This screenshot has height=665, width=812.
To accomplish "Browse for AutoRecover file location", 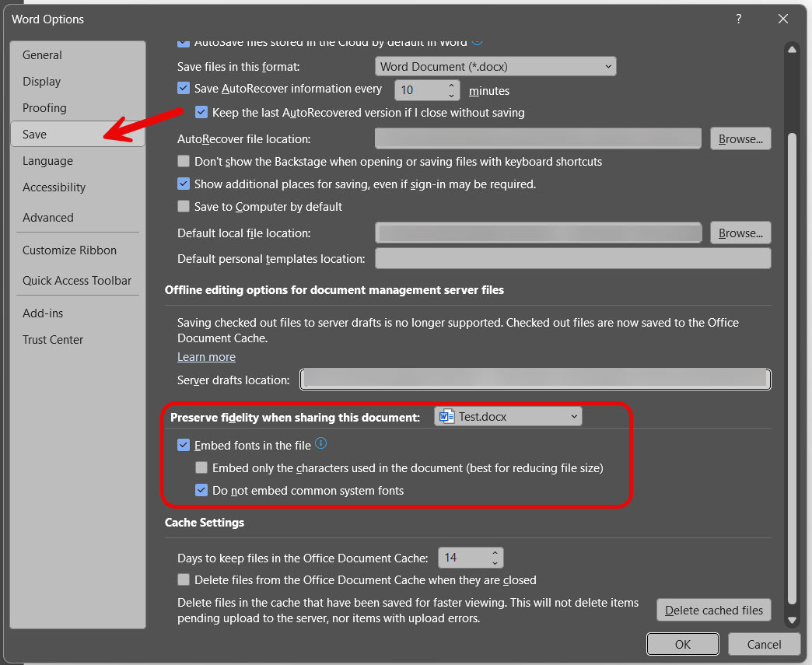I will pyautogui.click(x=740, y=139).
